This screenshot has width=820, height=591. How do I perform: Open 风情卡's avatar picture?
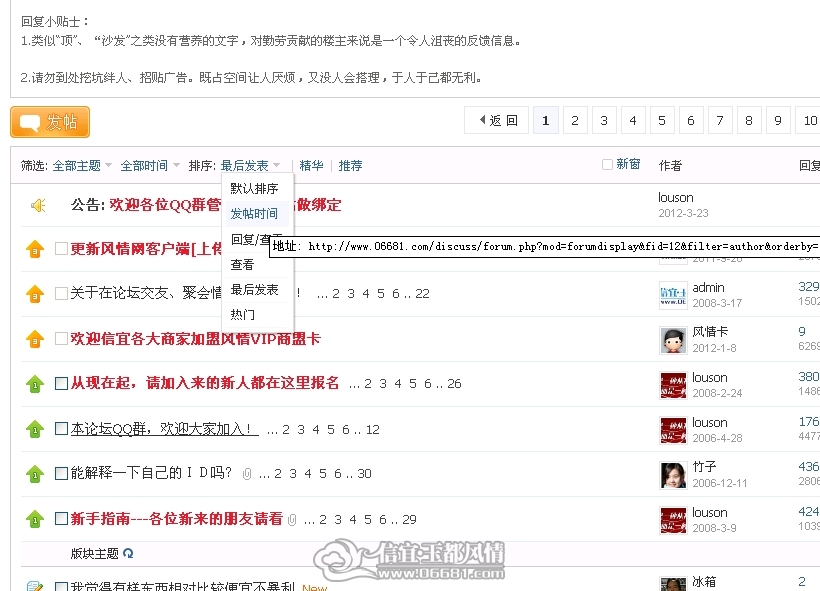[673, 340]
